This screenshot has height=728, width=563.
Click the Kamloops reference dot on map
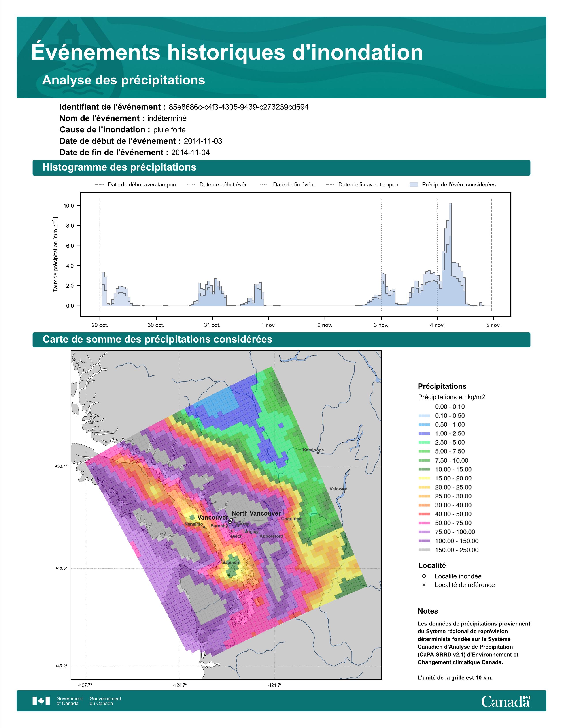click(318, 453)
